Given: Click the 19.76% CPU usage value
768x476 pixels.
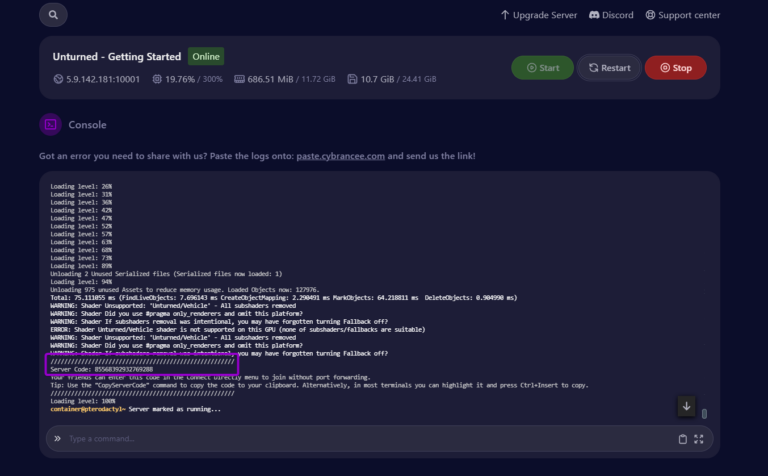Looking at the screenshot, I should coord(180,79).
